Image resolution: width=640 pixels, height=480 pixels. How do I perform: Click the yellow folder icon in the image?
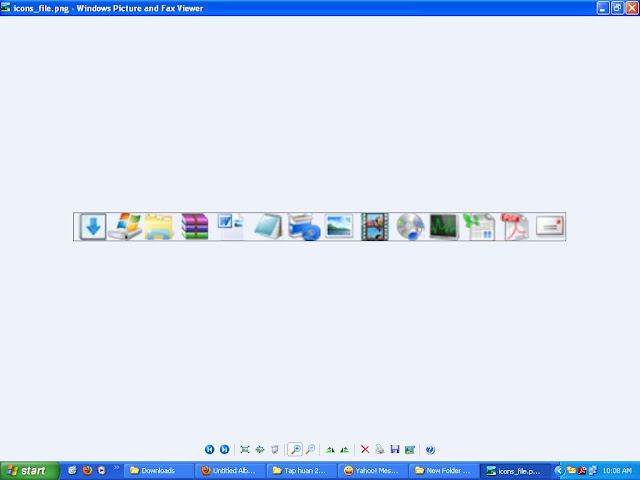click(x=159, y=227)
